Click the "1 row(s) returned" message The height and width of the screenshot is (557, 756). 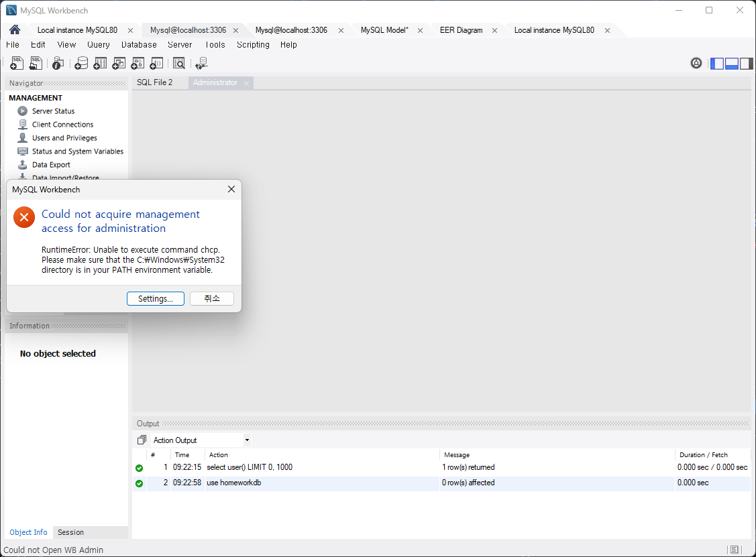[469, 467]
